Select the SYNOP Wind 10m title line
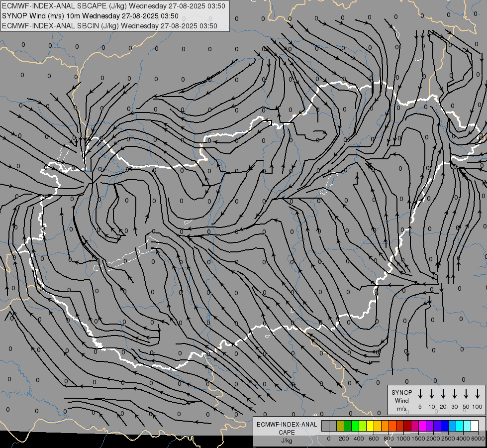 click(90, 16)
